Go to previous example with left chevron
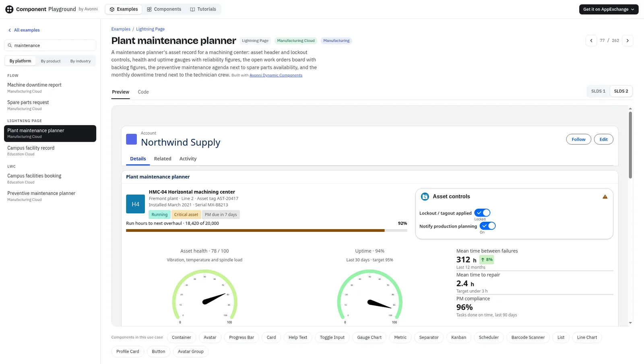 tap(591, 41)
